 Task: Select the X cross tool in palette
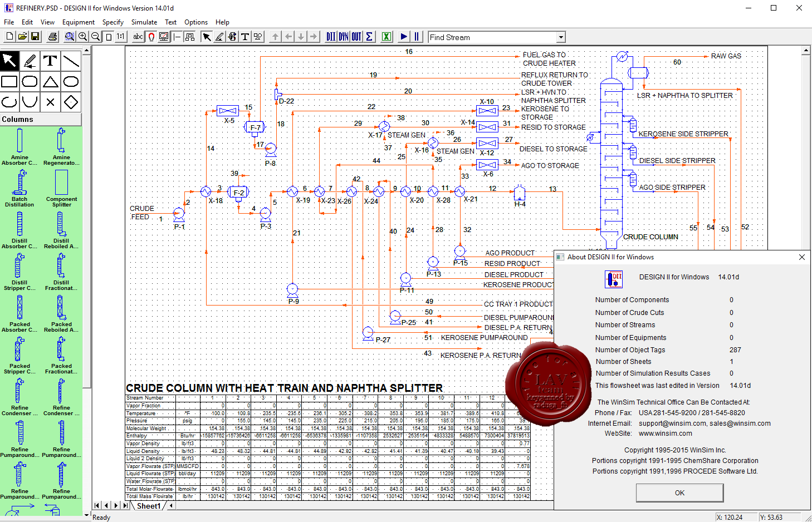coord(51,102)
